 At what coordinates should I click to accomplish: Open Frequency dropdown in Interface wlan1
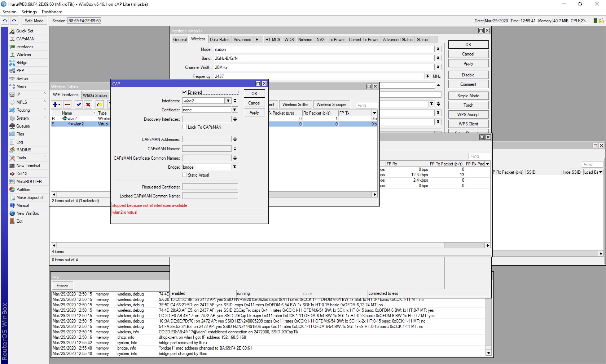[428, 76]
